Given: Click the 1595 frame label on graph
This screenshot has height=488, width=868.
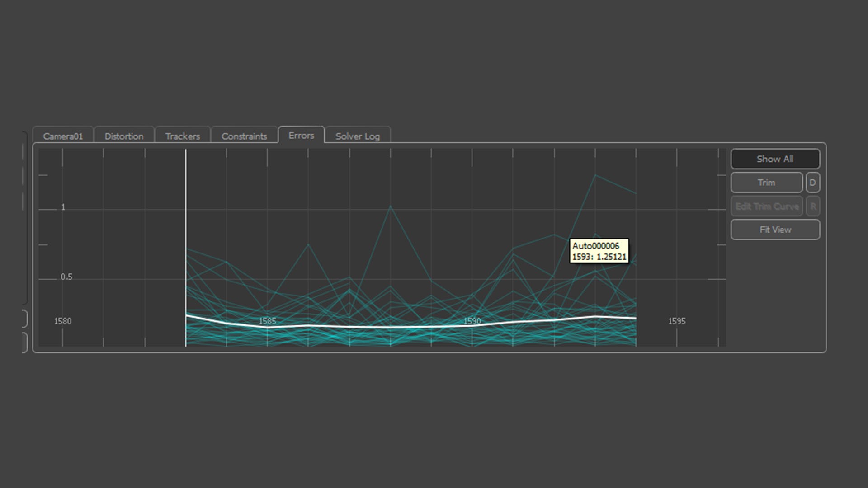Looking at the screenshot, I should (677, 321).
